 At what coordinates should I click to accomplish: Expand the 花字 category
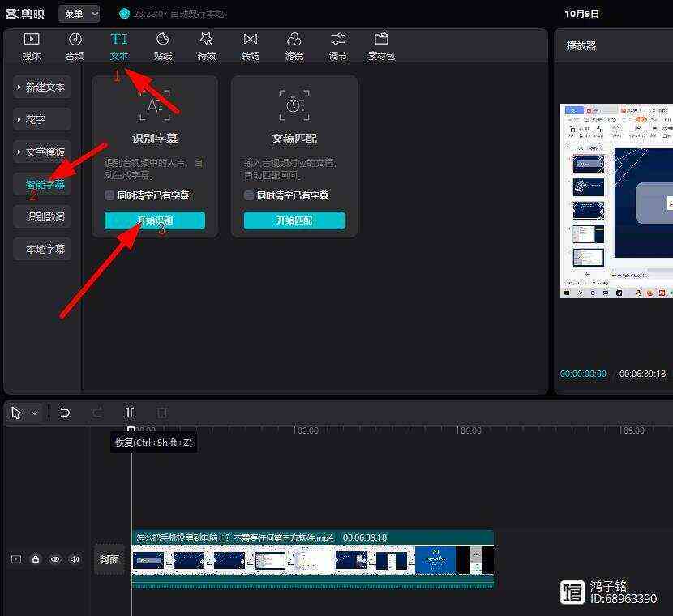42,119
